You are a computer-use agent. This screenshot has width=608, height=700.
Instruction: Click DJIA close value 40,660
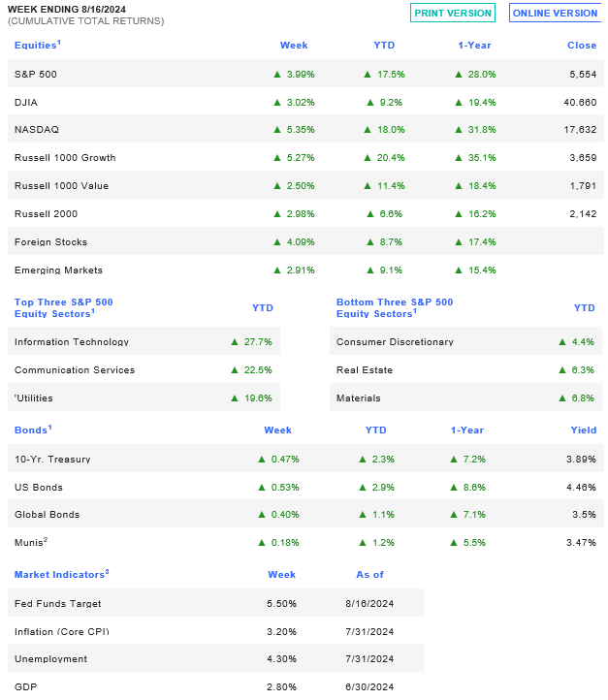click(580, 102)
